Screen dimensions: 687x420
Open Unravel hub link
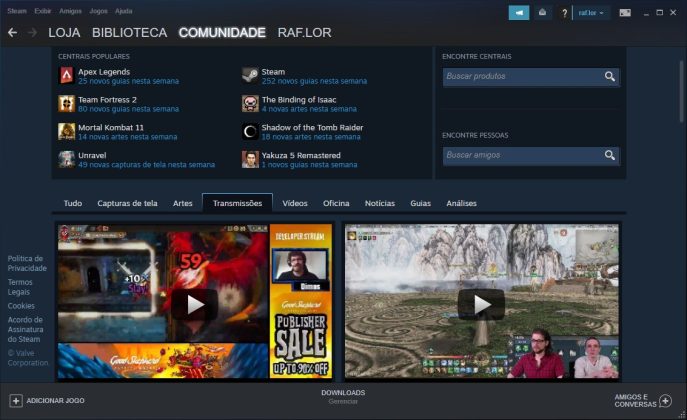[92, 155]
